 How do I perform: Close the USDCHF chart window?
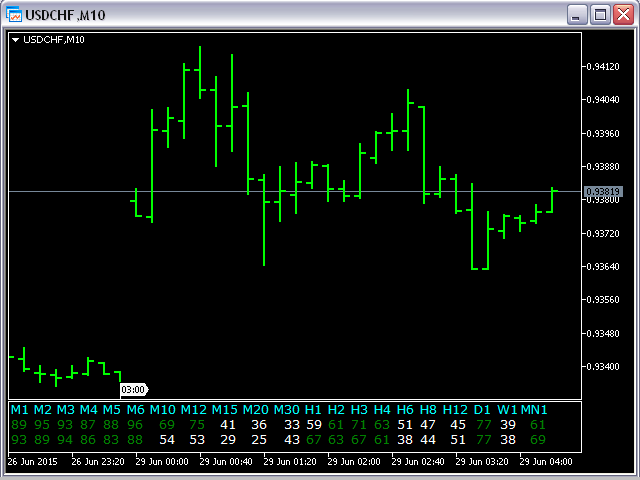(624, 15)
